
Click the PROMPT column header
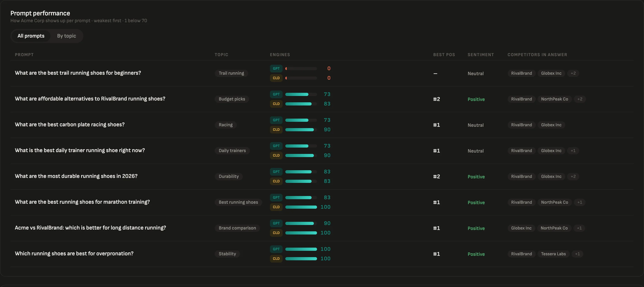pyautogui.click(x=24, y=55)
